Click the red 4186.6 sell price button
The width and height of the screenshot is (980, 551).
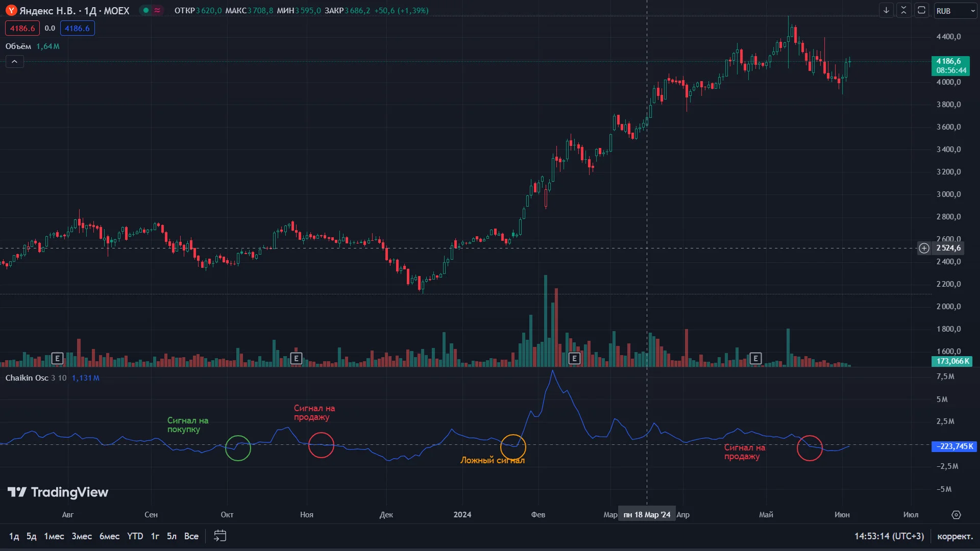tap(22, 29)
